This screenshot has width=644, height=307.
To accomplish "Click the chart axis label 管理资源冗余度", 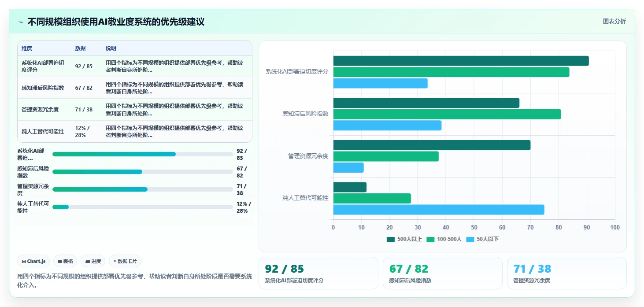I will click(308, 156).
